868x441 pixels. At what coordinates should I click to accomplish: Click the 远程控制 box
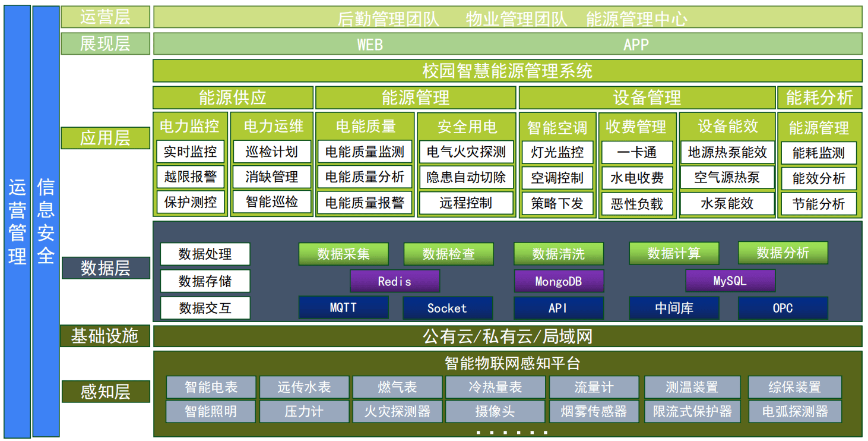click(x=466, y=203)
